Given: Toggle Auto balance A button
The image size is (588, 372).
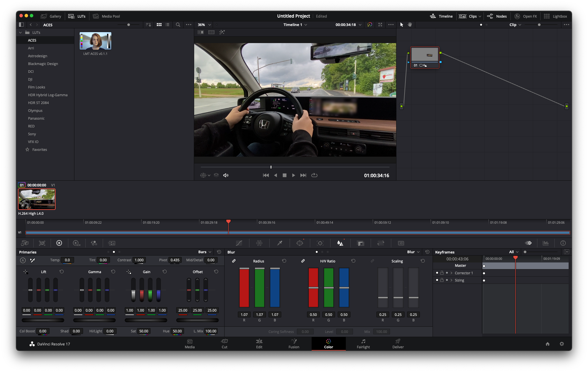Looking at the screenshot, I should coord(23,260).
